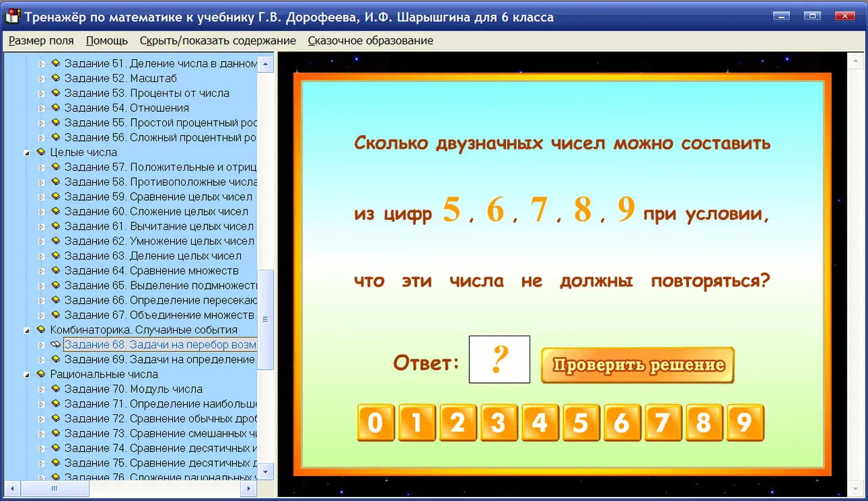This screenshot has height=501, width=868.
Task: Click the book icon beside Задание 54. Отношения
Action: [x=56, y=108]
